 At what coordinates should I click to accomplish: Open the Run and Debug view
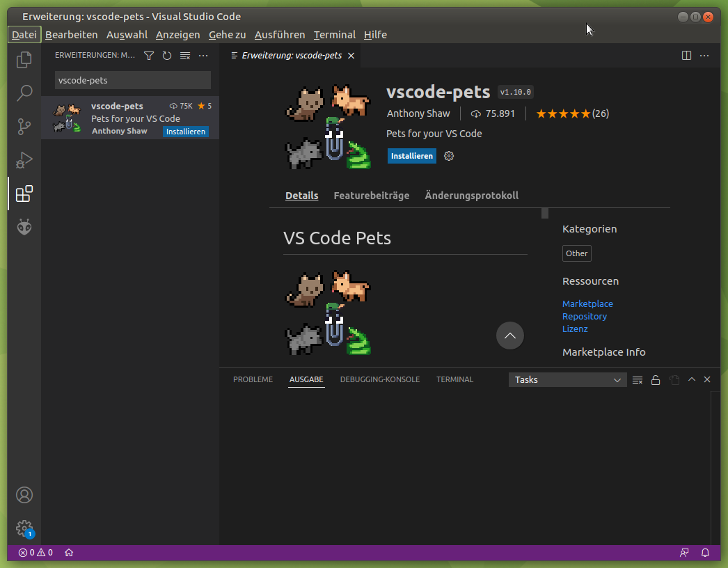(x=24, y=160)
